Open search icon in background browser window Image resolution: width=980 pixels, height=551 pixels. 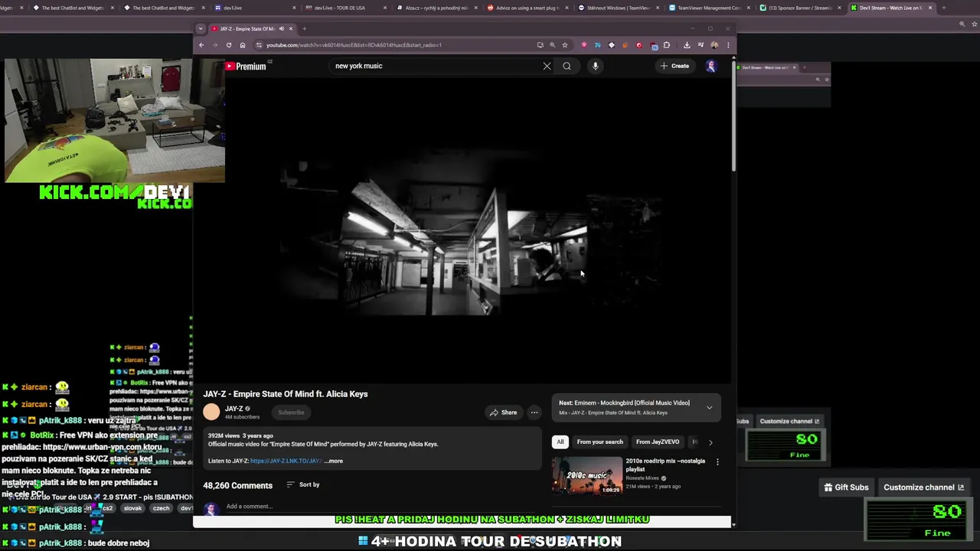click(x=962, y=24)
